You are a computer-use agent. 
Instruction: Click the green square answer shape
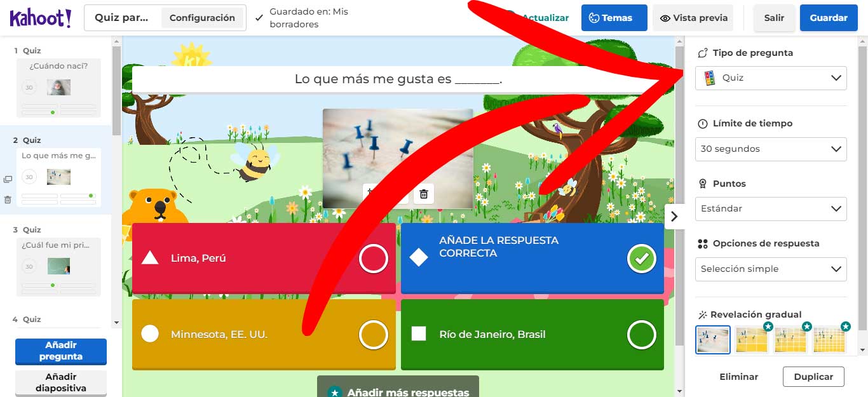point(418,334)
